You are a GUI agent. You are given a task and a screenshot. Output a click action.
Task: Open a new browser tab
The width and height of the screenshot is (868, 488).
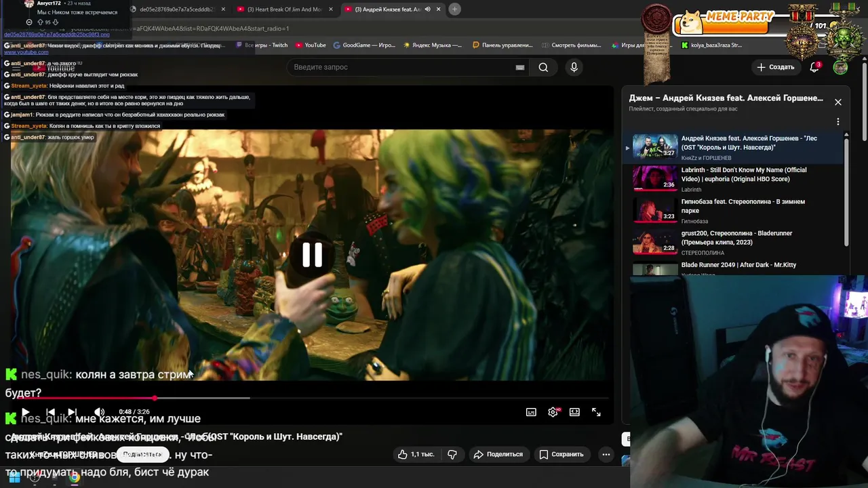coord(454,9)
